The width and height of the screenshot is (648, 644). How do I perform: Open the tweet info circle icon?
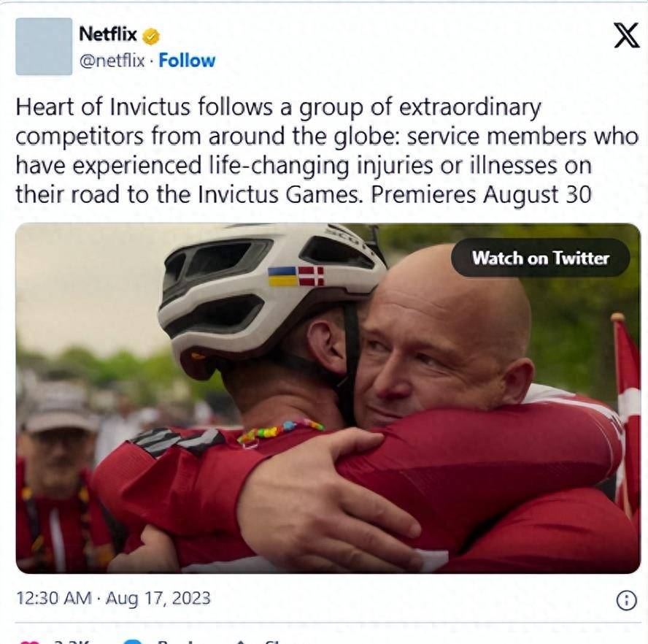pos(626,600)
